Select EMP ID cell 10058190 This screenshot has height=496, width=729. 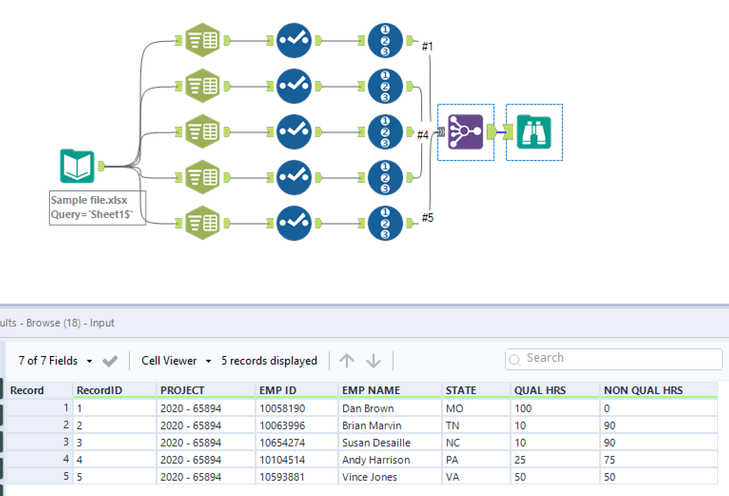(x=297, y=408)
